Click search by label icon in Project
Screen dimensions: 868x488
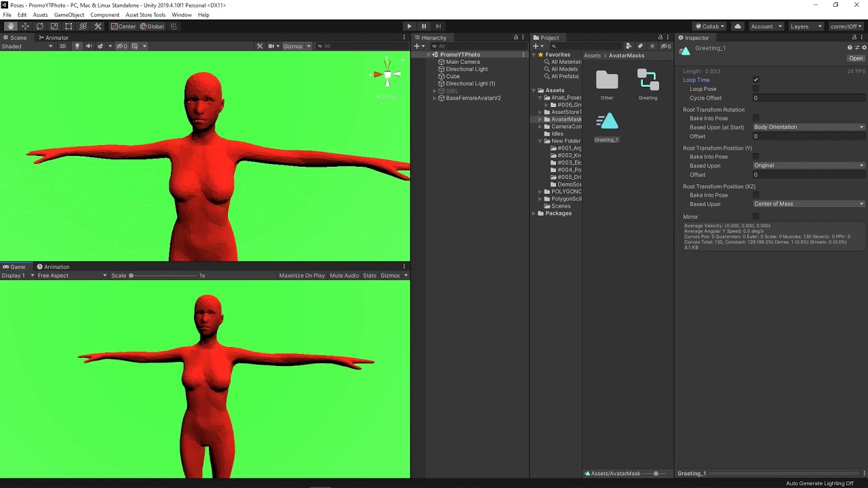point(640,46)
